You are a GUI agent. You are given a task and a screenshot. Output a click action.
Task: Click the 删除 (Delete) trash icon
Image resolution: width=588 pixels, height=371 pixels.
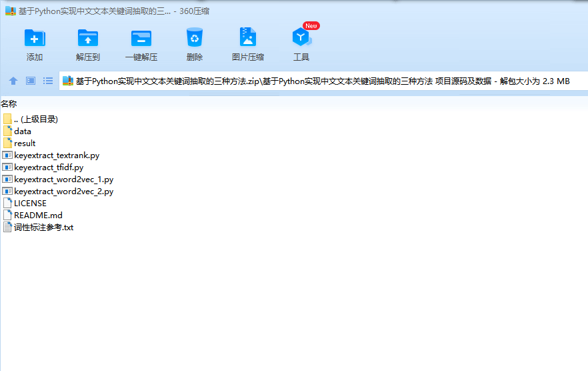pos(194,37)
